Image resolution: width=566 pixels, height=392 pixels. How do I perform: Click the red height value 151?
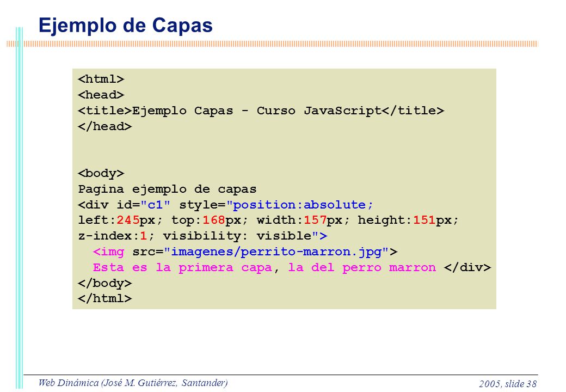pyautogui.click(x=424, y=220)
